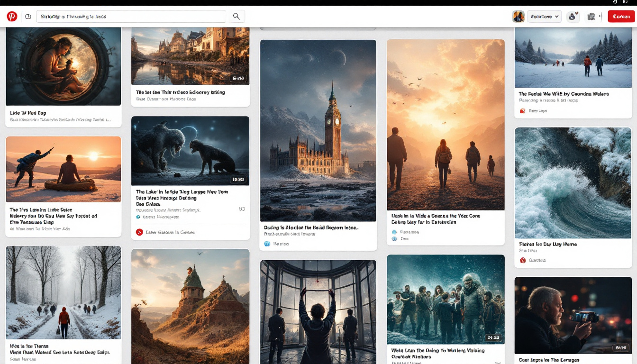Screen dimensions: 637x364
Task: Click the small blue icon under creatures pin description
Action: pos(138,217)
